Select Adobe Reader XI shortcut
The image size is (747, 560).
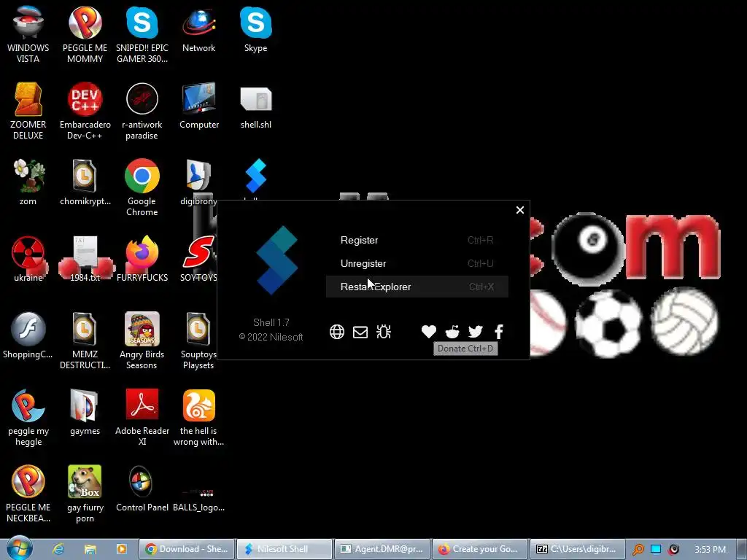point(142,417)
